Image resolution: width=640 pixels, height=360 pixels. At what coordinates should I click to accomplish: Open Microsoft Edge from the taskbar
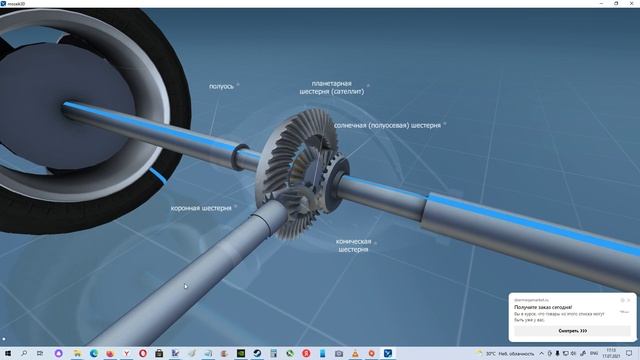(93, 353)
